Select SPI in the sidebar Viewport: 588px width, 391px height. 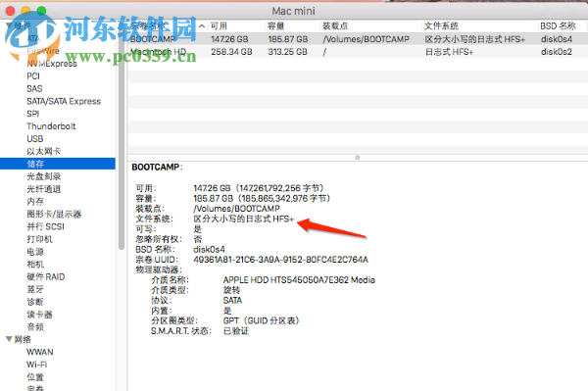33,114
